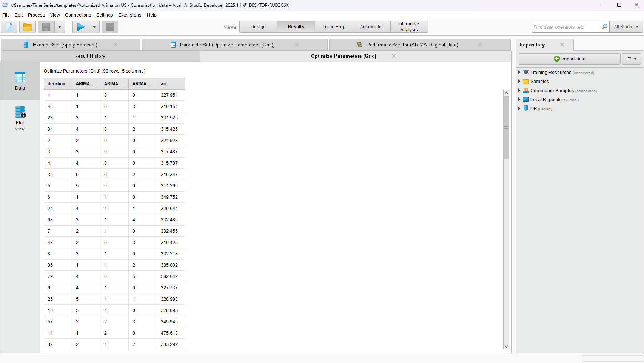
Task: Click the ExampleSet tab table icon
Action: [x=26, y=45]
